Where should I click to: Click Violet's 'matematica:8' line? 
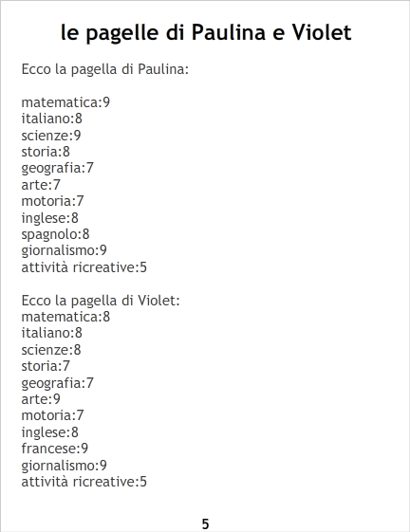point(65,317)
